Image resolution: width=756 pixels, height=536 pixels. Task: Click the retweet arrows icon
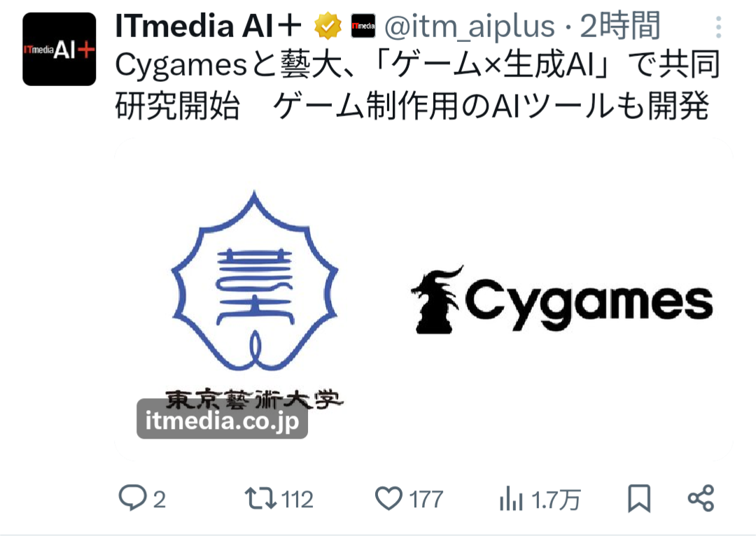(x=260, y=498)
